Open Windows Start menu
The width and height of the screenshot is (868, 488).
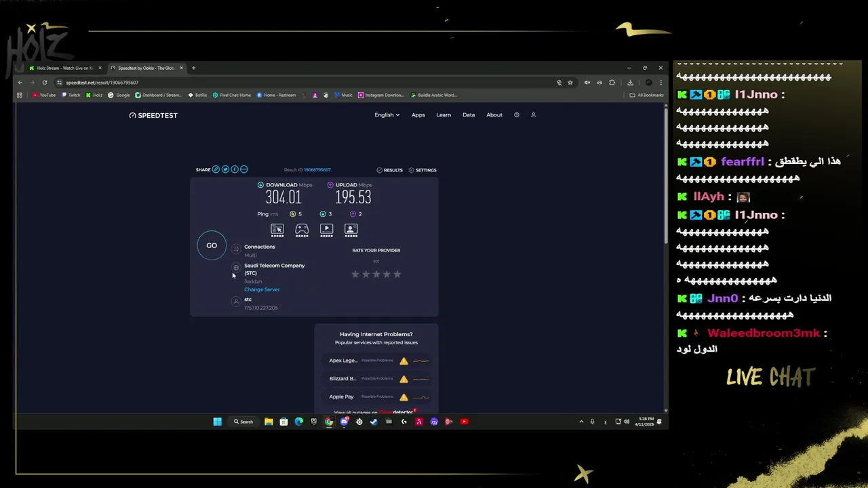(217, 422)
